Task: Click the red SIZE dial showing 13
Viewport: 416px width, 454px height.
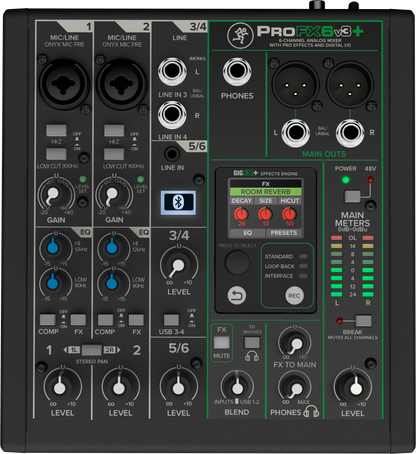Action: point(265,213)
